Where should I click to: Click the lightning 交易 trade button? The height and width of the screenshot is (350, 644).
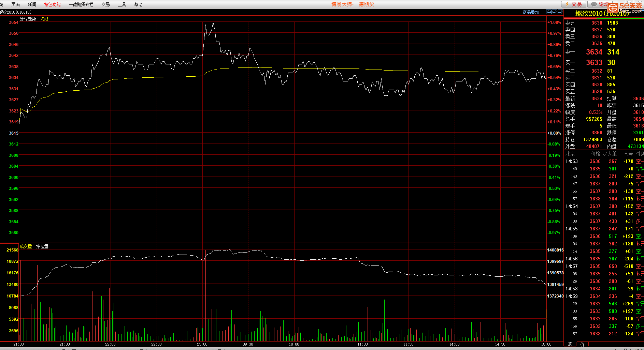coord(574,4)
